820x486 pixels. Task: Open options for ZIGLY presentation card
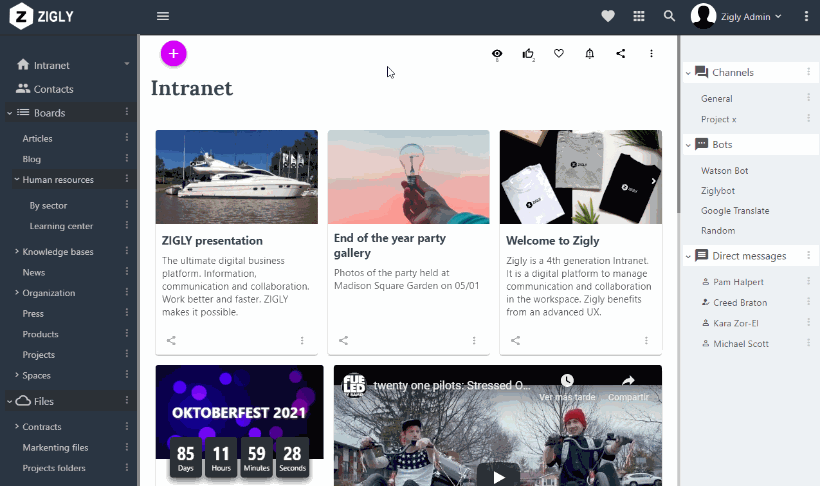tap(302, 341)
